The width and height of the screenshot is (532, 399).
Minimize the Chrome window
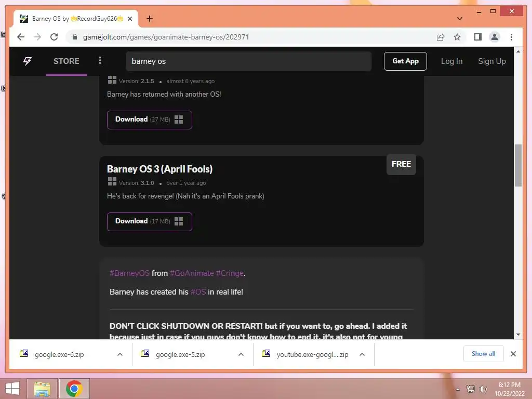tap(478, 12)
